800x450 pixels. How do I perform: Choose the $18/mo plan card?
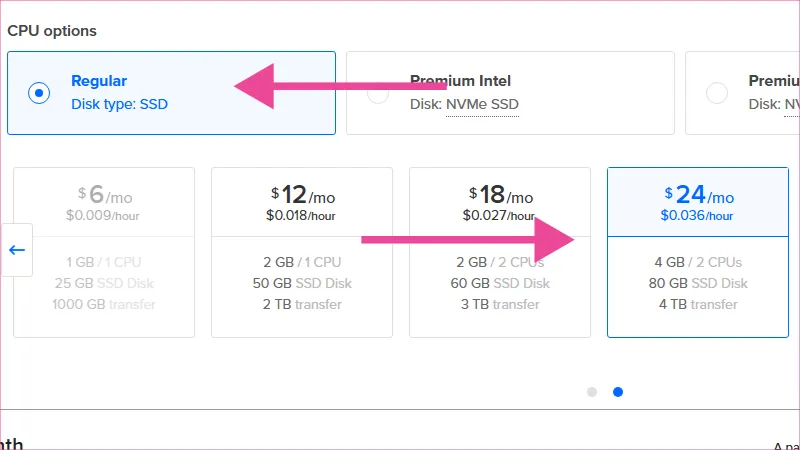499,252
